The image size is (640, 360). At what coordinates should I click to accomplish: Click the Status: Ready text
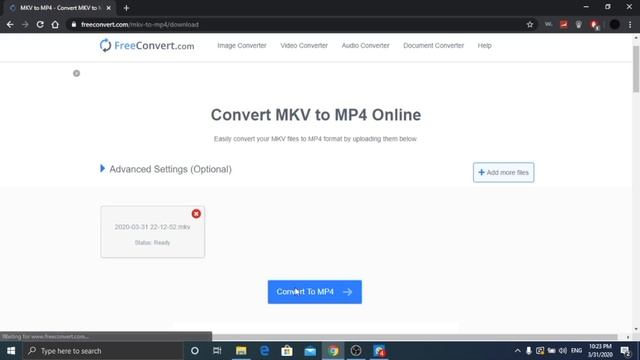(x=152, y=242)
